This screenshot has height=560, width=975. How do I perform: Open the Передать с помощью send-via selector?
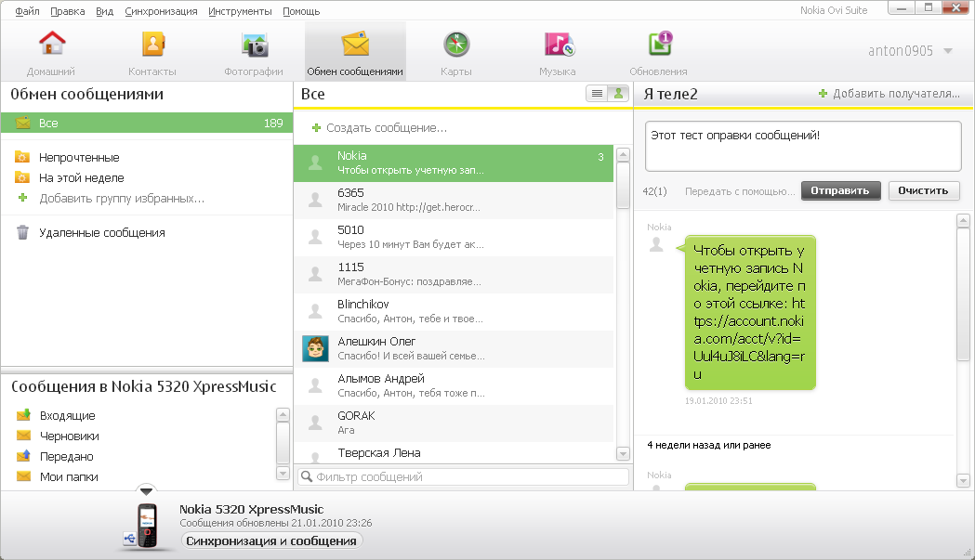[x=739, y=191]
